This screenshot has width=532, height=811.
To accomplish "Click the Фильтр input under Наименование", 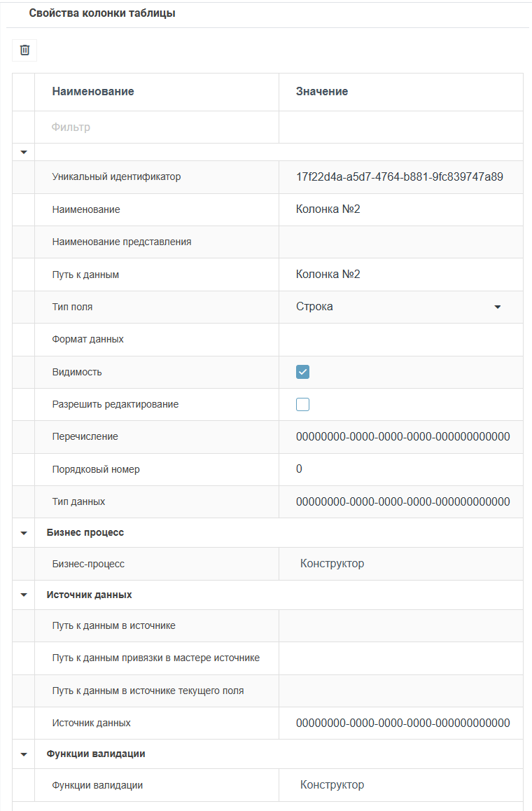I will click(156, 127).
